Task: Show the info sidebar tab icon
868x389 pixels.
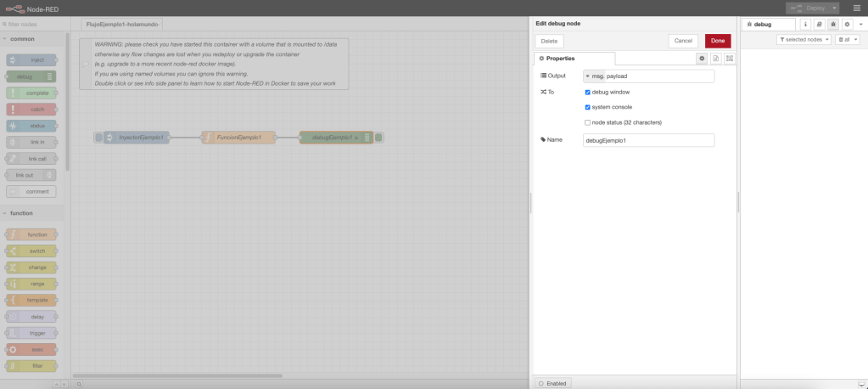Action: (x=805, y=25)
